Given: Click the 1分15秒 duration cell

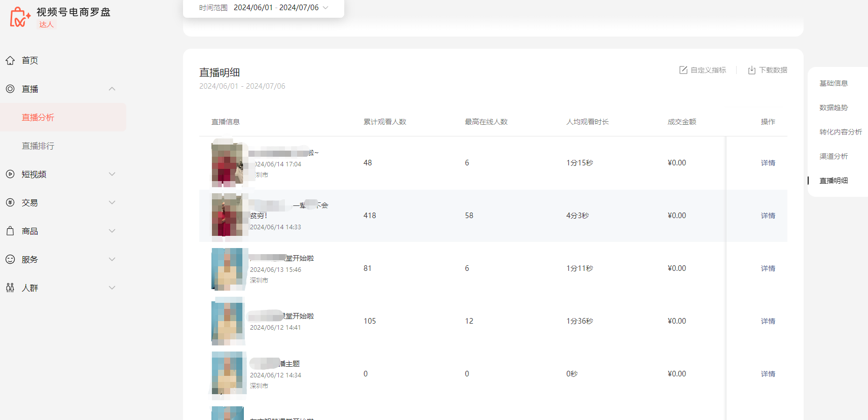Looking at the screenshot, I should [580, 163].
